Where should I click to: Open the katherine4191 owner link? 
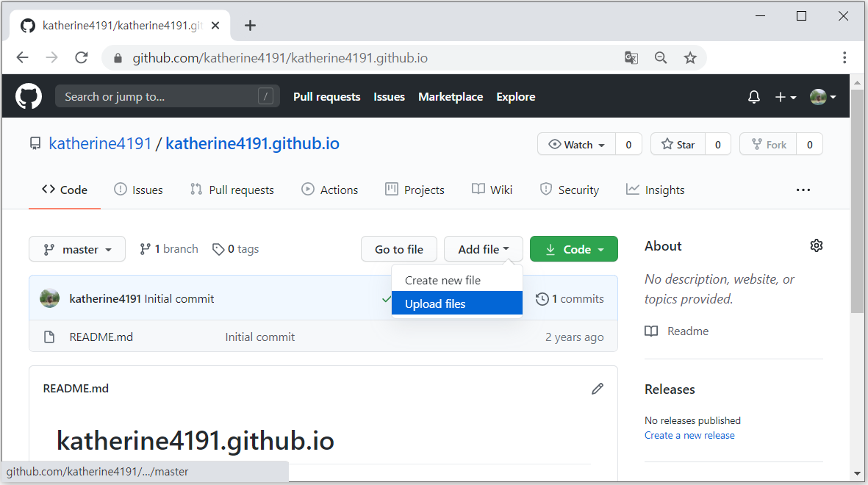coord(100,143)
